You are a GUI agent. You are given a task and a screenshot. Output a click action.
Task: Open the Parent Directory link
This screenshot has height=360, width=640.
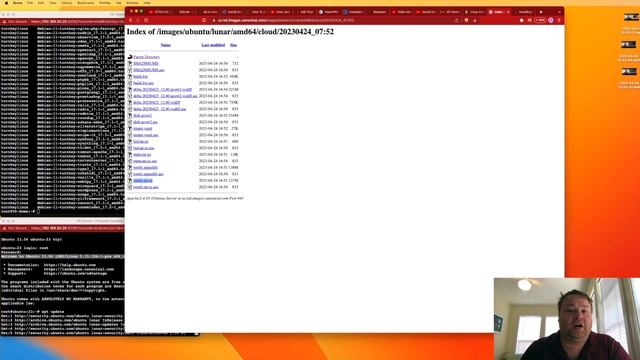click(147, 57)
